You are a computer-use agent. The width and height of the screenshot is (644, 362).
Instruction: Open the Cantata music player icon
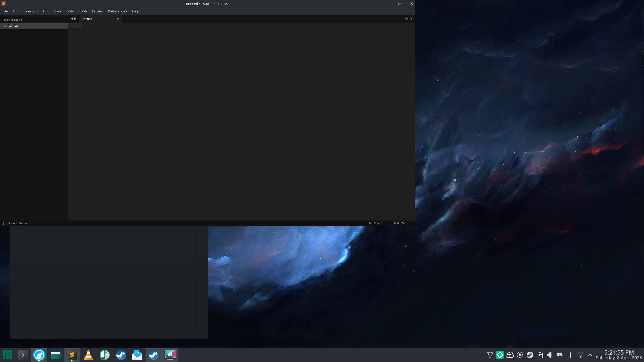tap(104, 355)
